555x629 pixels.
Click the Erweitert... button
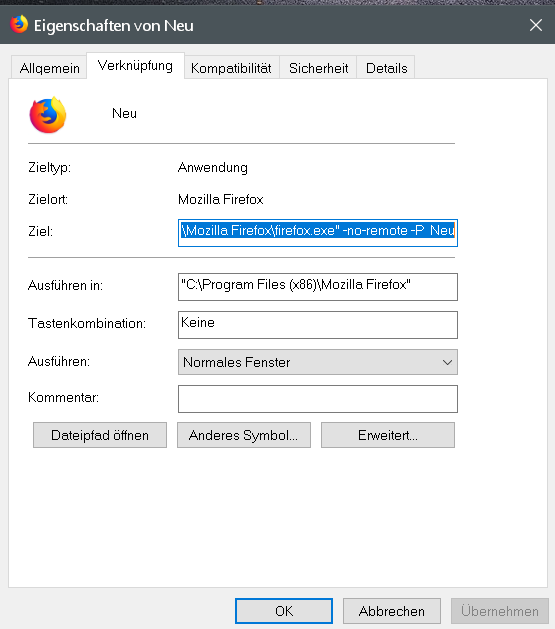click(x=388, y=435)
